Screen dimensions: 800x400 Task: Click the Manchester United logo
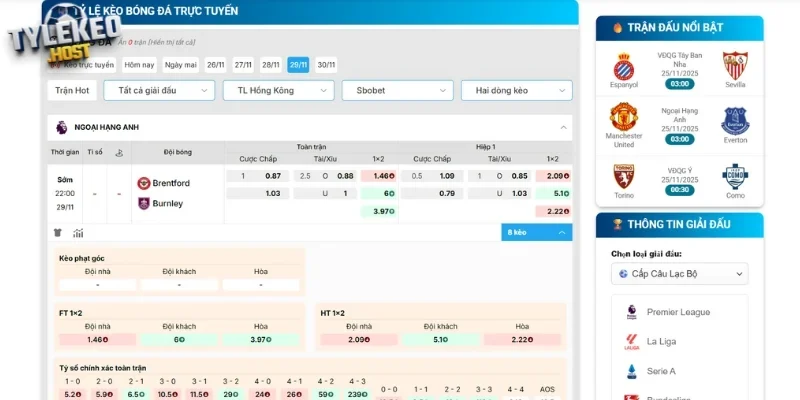[624, 121]
